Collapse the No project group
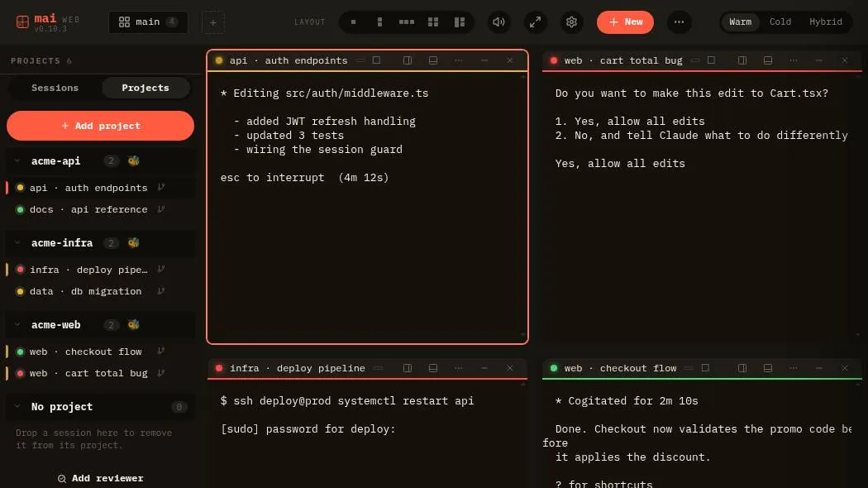 (x=17, y=407)
